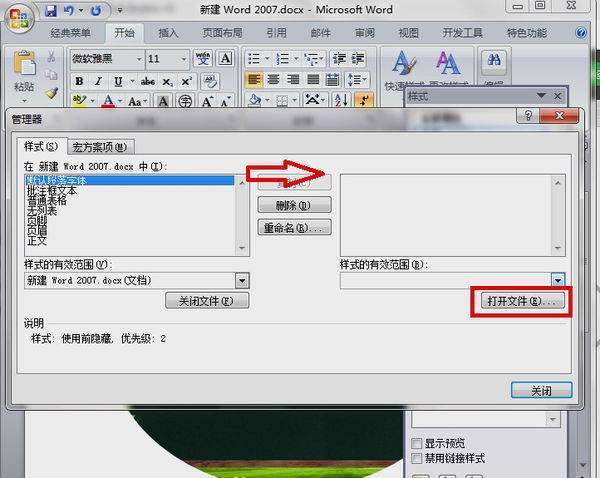Toggle bold formatting

pyautogui.click(x=79, y=81)
